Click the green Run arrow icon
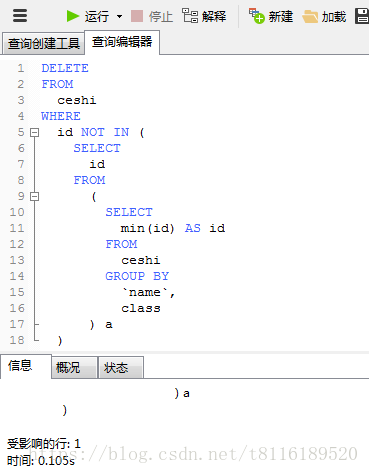 (x=73, y=16)
